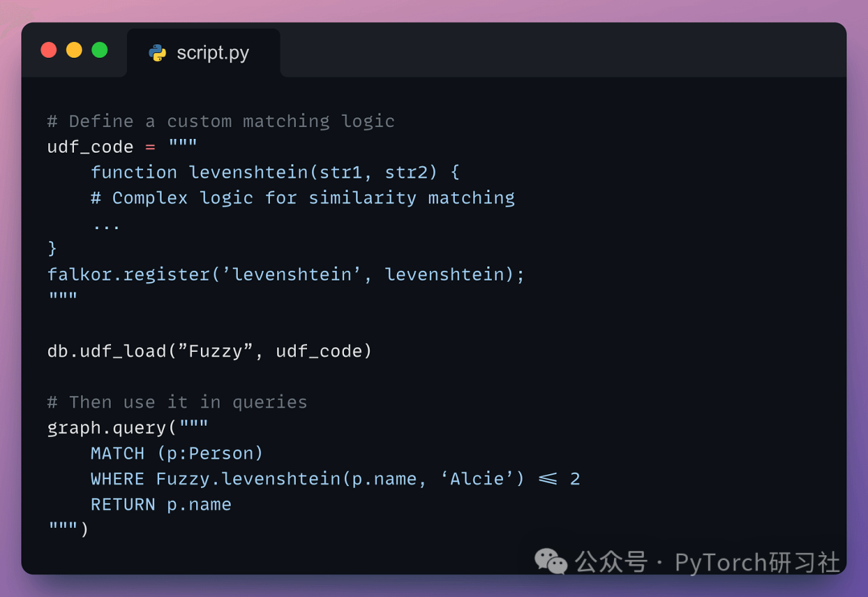
Task: Click the green maximize window dot
Action: tap(100, 50)
